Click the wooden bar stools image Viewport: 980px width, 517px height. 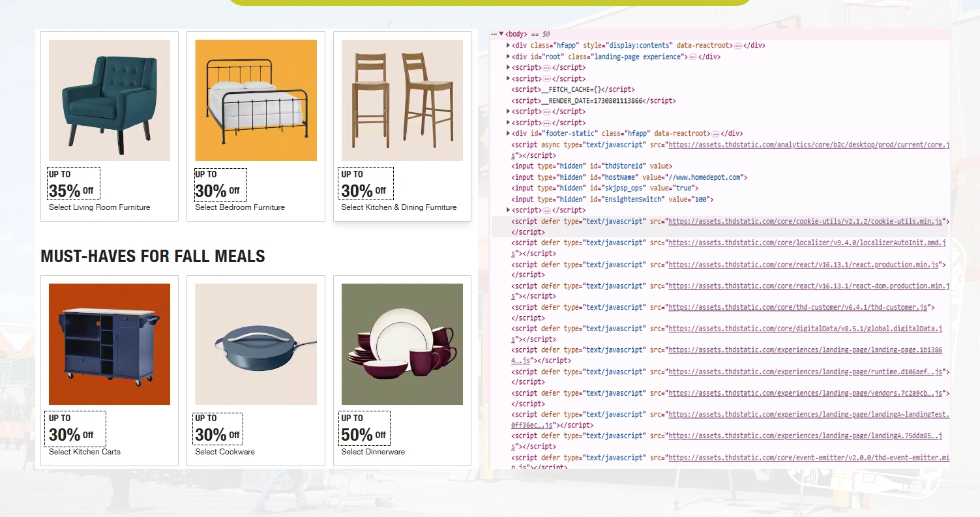coord(402,100)
